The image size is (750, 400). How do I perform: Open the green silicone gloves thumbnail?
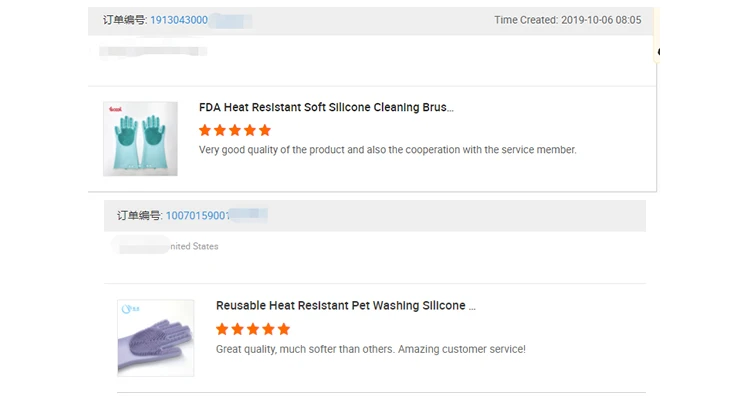pos(140,139)
